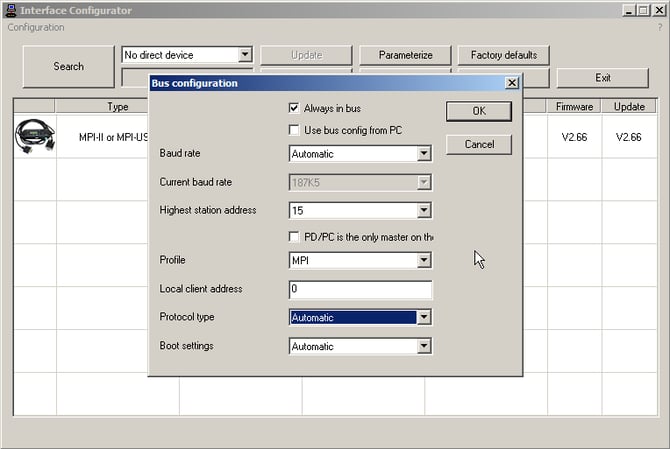670x449 pixels.
Task: Click the Cancel button
Action: coord(479,145)
